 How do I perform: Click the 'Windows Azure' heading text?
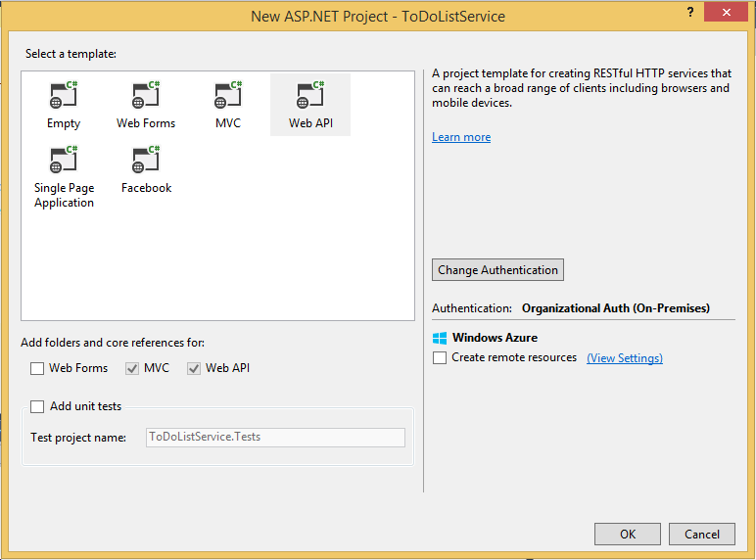pos(495,338)
